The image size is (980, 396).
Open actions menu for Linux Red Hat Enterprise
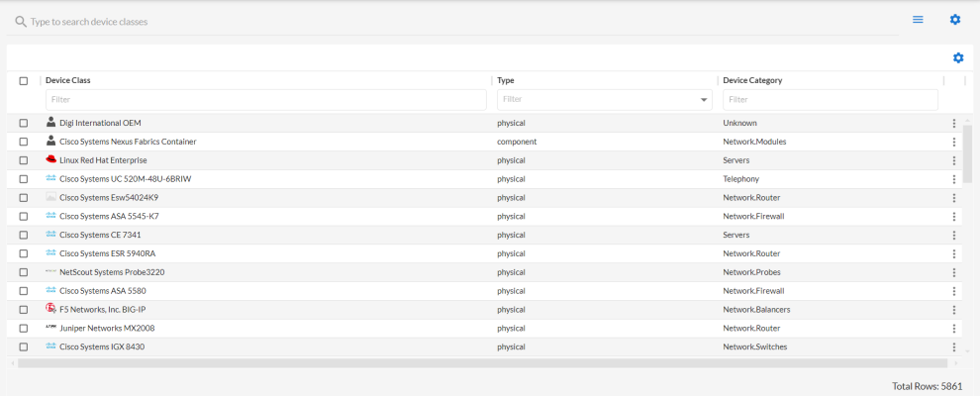[x=953, y=160]
